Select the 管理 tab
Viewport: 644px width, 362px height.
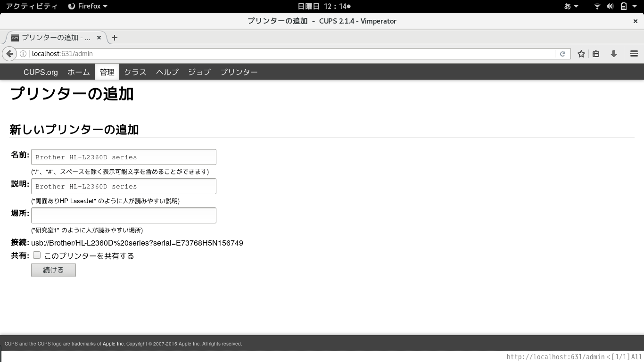pos(107,72)
